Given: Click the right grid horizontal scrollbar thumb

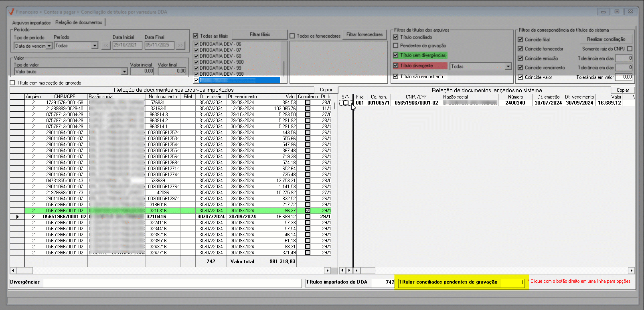Looking at the screenshot, I should tap(367, 270).
